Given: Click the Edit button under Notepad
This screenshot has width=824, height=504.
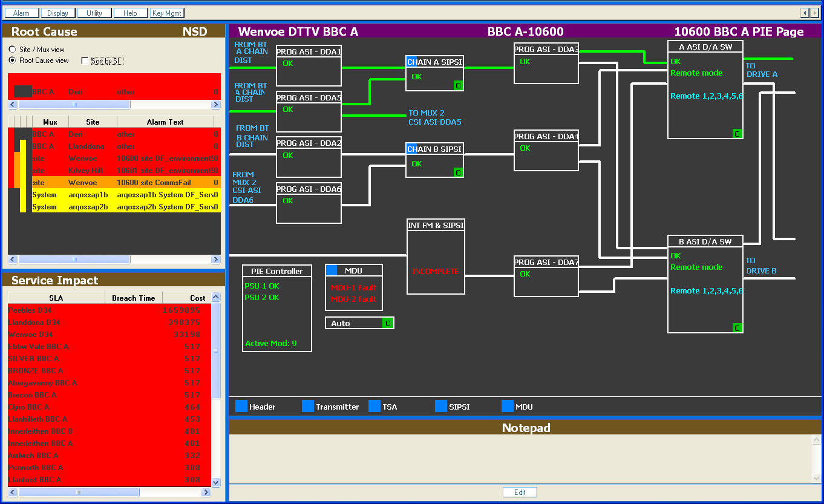Looking at the screenshot, I should point(520,493).
